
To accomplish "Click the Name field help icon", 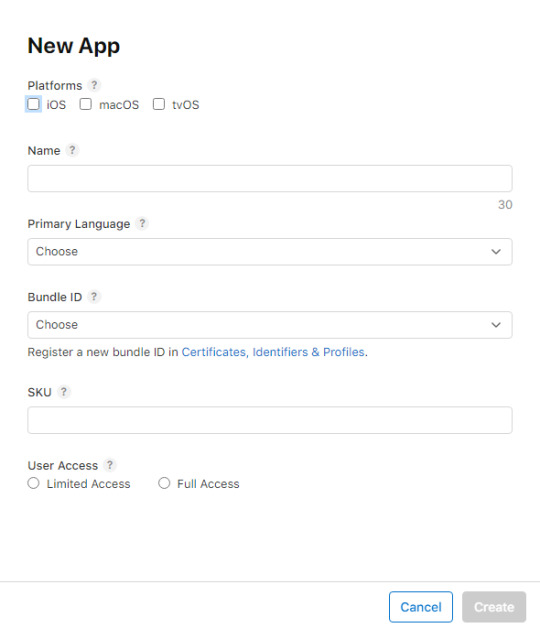I will click(72, 150).
